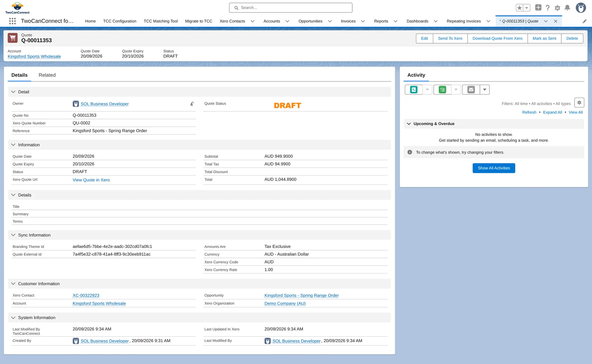Open the user profile avatar
The image size is (592, 364).
(581, 8)
